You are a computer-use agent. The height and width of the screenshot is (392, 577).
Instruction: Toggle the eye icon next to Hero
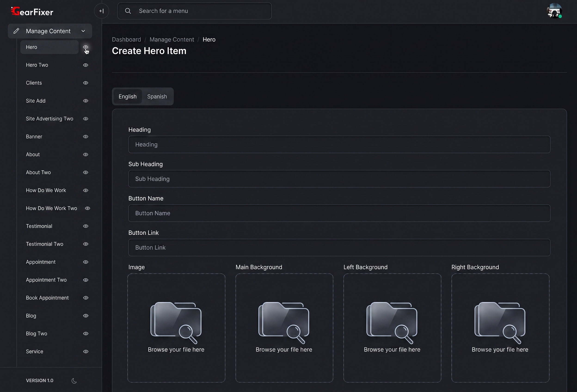(x=85, y=47)
